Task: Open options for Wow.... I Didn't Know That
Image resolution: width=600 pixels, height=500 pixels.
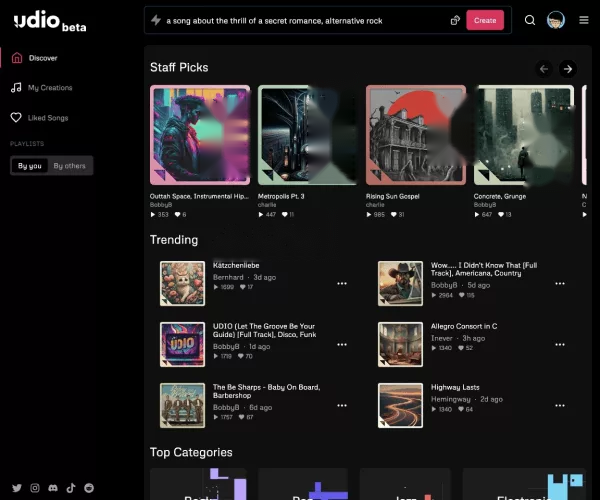Action: point(560,283)
